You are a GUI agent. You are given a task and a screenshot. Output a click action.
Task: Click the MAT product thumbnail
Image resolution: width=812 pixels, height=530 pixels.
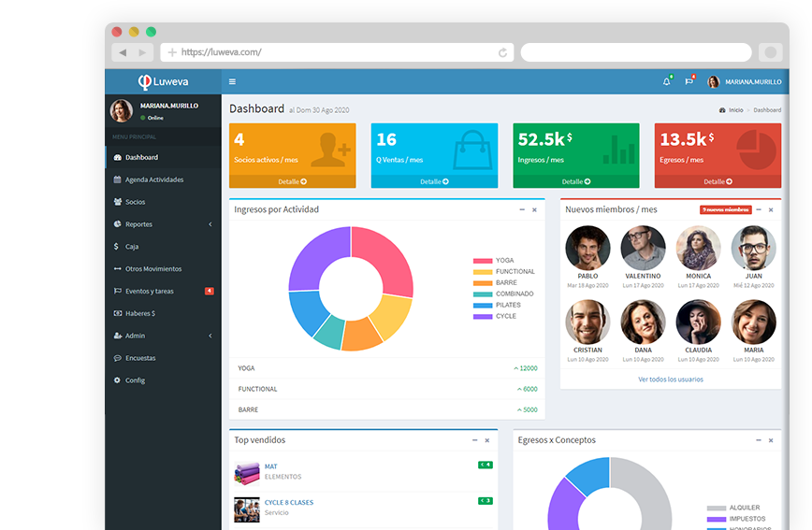247,474
